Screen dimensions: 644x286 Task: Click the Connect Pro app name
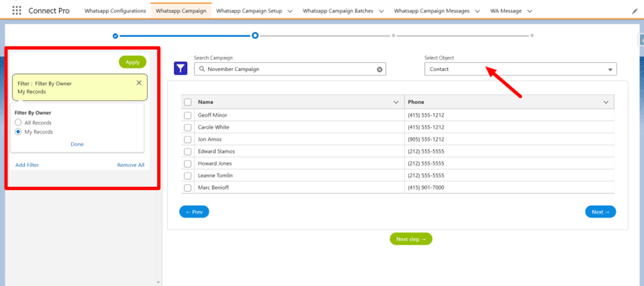[x=49, y=11]
